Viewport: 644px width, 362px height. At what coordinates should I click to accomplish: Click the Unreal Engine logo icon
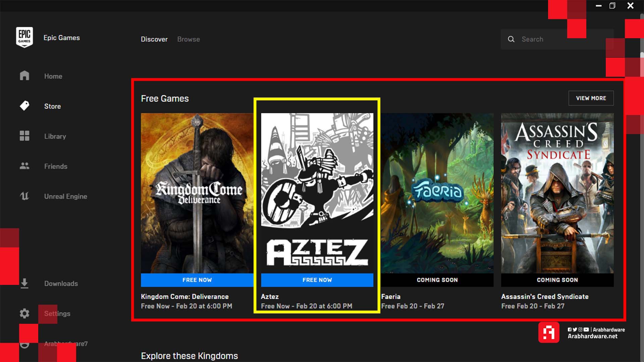point(24,196)
